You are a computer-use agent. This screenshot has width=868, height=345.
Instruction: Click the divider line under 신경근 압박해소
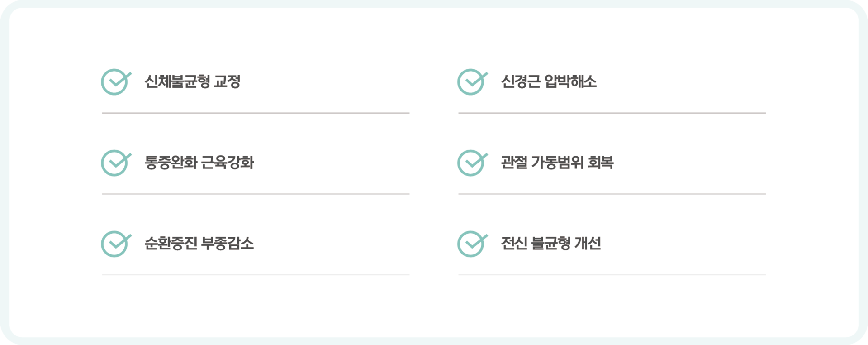pyautogui.click(x=612, y=113)
